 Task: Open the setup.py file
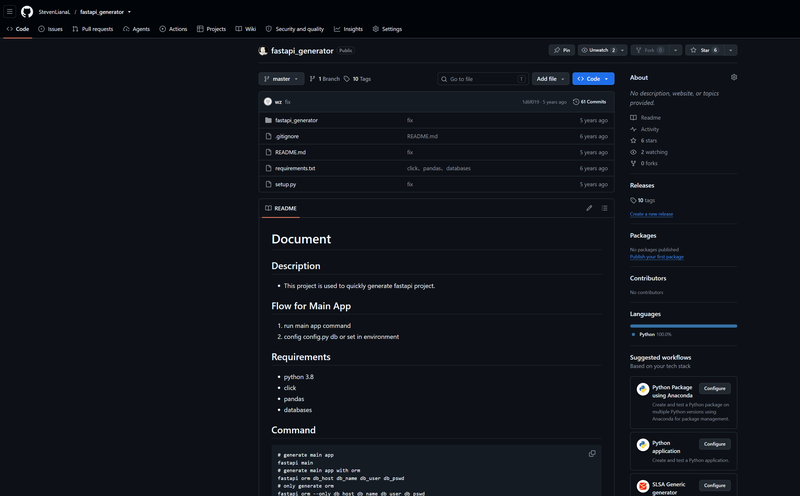(x=285, y=184)
